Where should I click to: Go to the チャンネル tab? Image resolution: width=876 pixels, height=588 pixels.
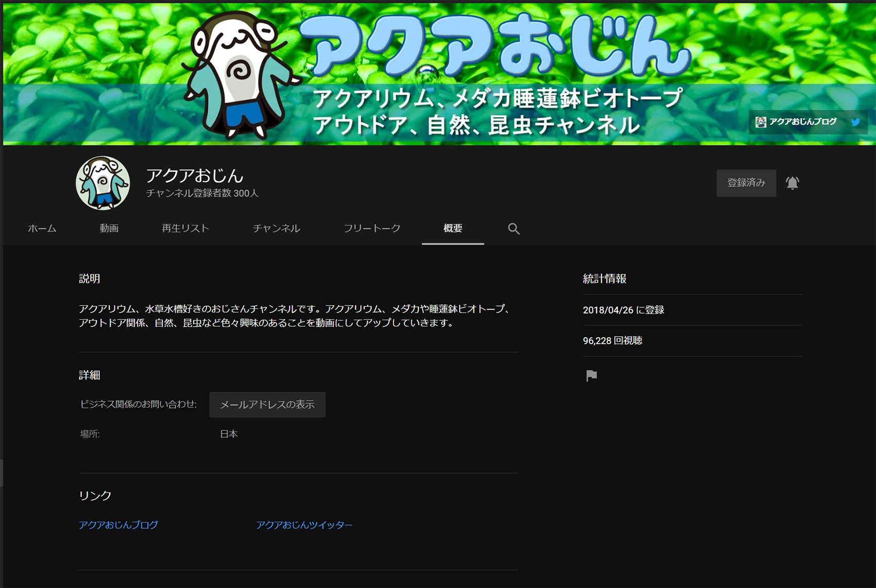point(276,228)
